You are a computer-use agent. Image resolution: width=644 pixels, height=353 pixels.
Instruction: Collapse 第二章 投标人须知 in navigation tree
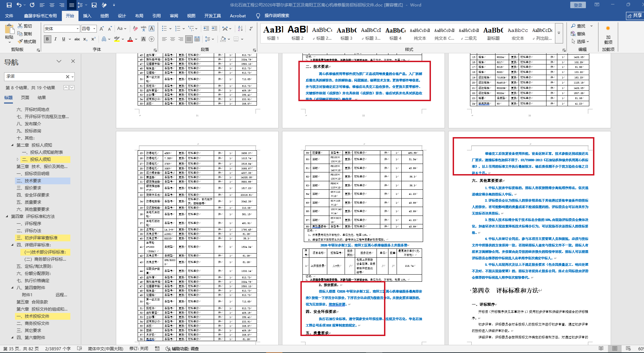(13, 145)
